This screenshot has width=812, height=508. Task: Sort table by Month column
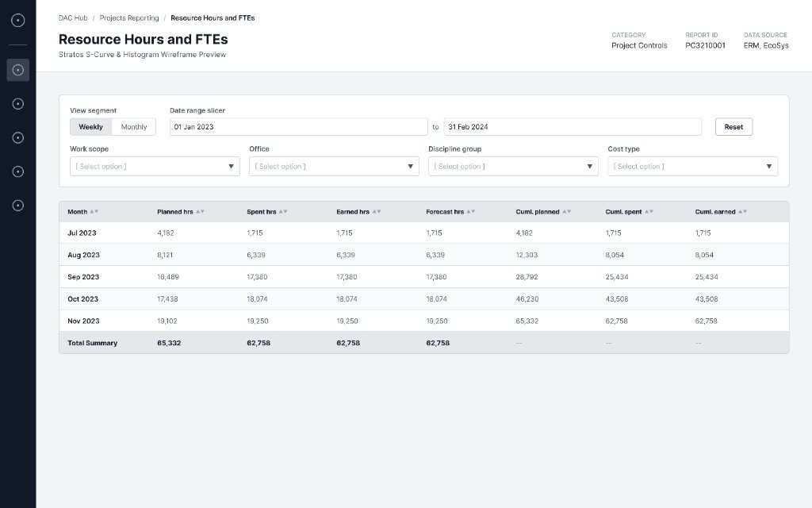pyautogui.click(x=94, y=211)
